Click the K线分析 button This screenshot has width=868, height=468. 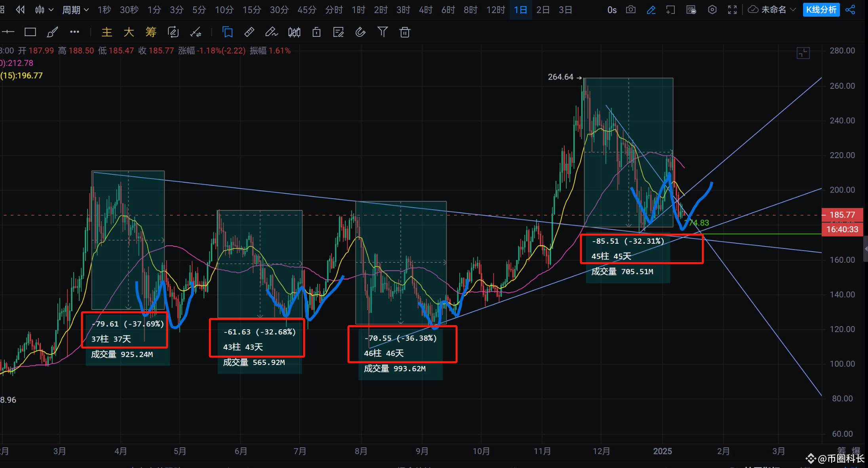click(x=821, y=10)
